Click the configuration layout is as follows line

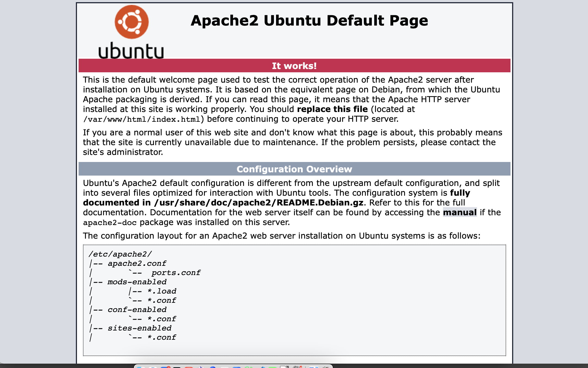[x=281, y=236]
